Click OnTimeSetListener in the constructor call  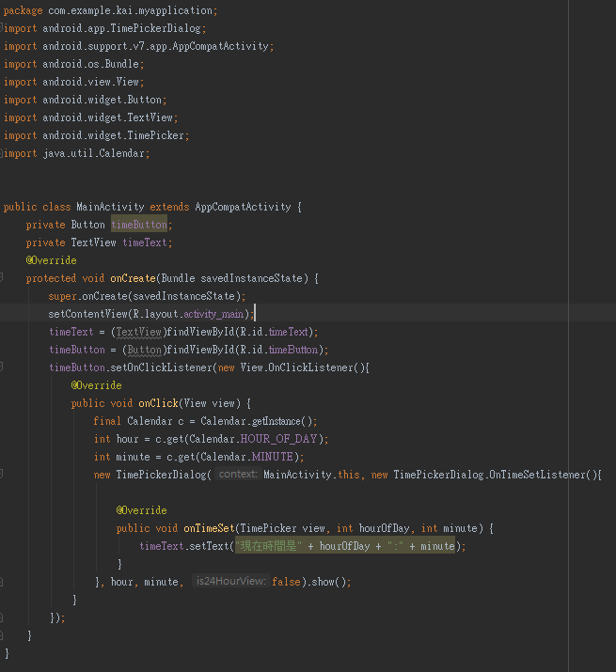pyautogui.click(x=536, y=475)
